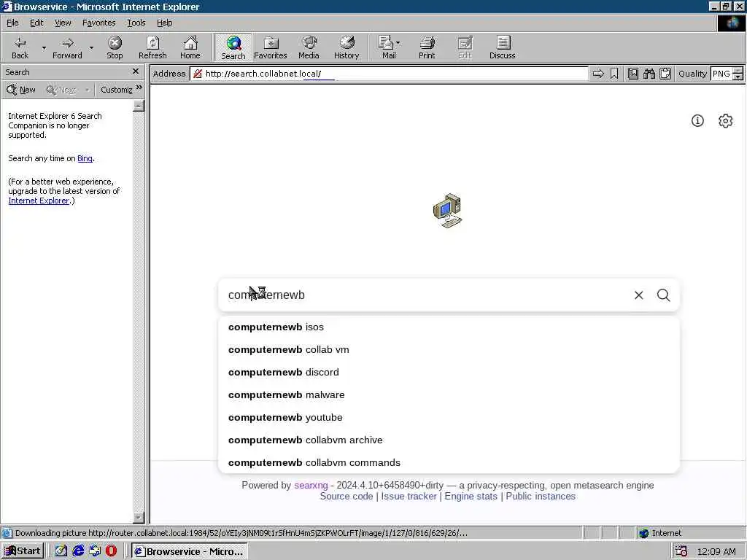Image resolution: width=747 pixels, height=560 pixels.
Task: Increase Quality with stepper up arrow
Action: click(738, 71)
